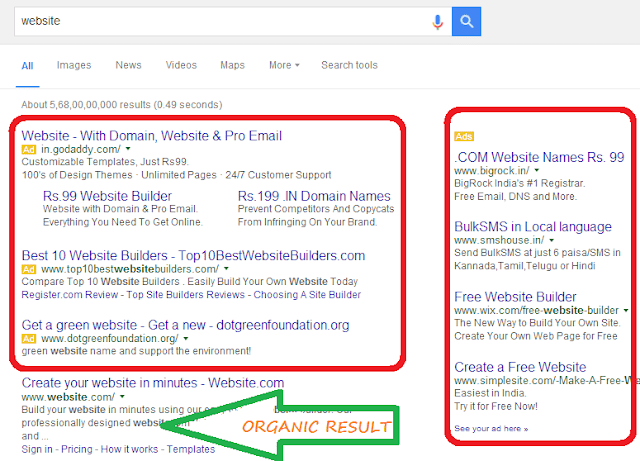This screenshot has height=461, width=640.
Task: Open the 'Create a Free Website' sidebar ad
Action: (x=520, y=367)
